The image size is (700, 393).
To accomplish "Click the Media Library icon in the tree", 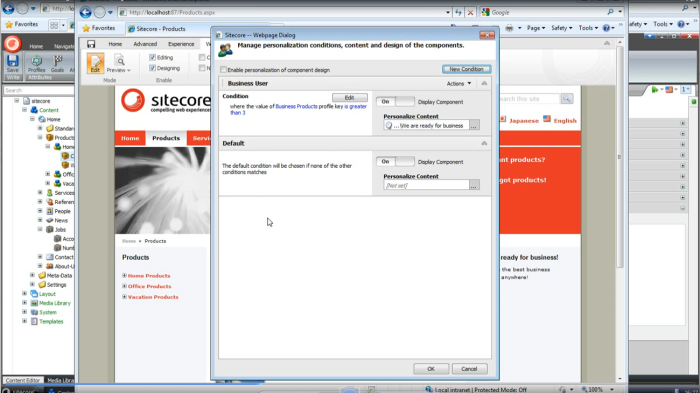I will (34, 303).
